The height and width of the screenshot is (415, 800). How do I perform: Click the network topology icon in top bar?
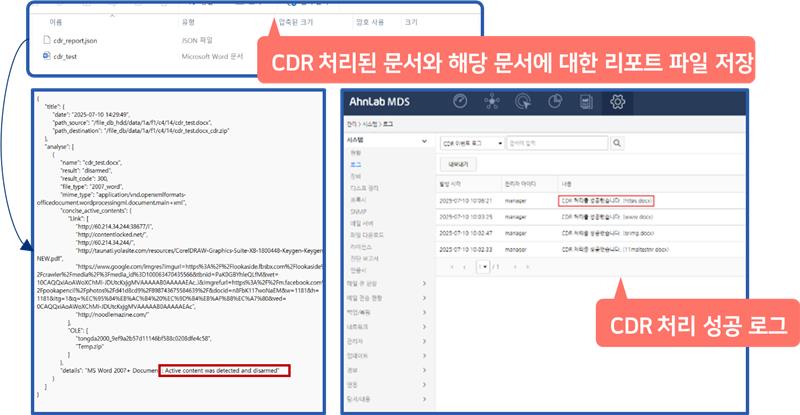click(492, 101)
